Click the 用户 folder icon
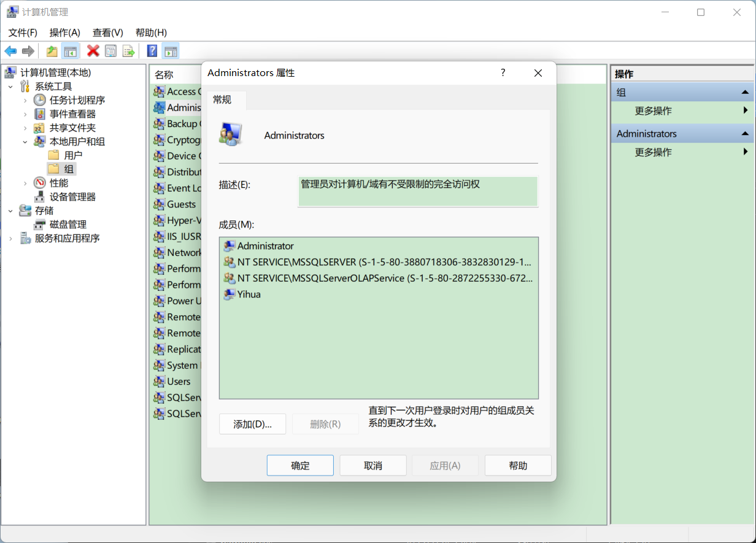The height and width of the screenshot is (543, 756). click(x=53, y=155)
